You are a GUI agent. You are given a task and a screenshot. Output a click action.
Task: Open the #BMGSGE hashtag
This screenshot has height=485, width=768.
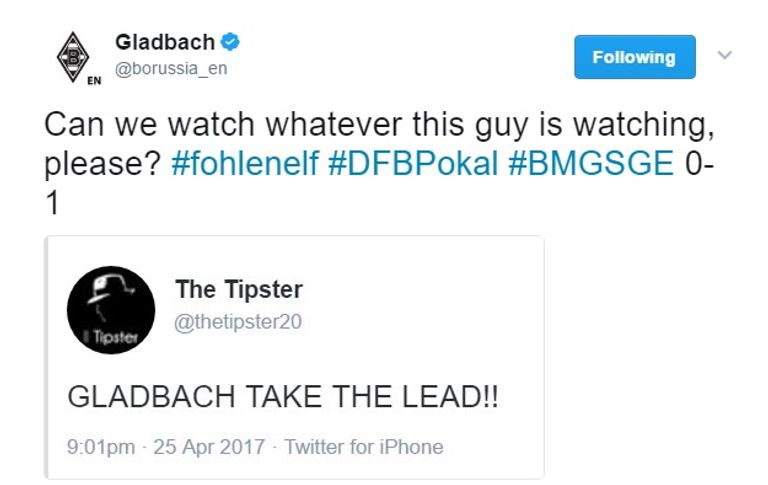pos(591,163)
